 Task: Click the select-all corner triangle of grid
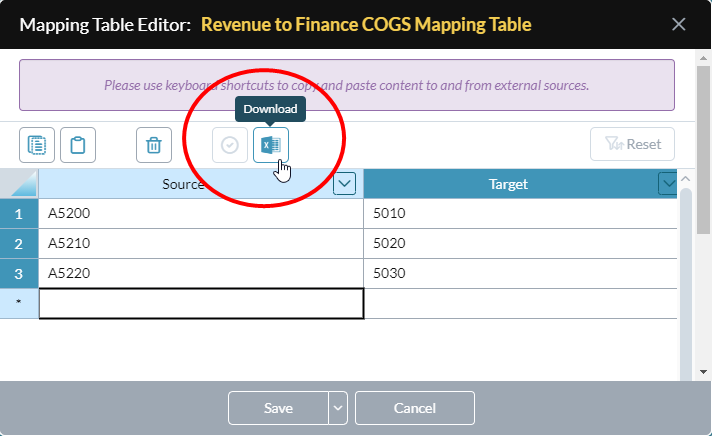pos(19,183)
